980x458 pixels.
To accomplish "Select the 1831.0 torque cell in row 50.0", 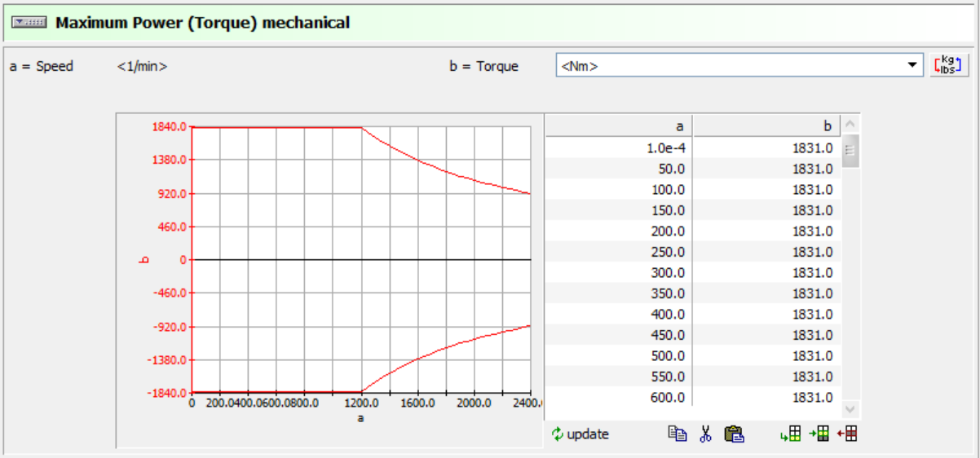I will (766, 169).
